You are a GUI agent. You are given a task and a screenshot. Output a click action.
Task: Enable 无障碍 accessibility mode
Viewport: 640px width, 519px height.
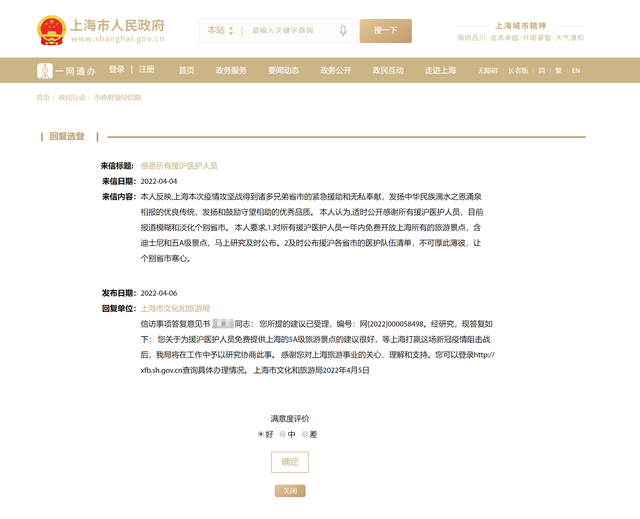tap(487, 71)
